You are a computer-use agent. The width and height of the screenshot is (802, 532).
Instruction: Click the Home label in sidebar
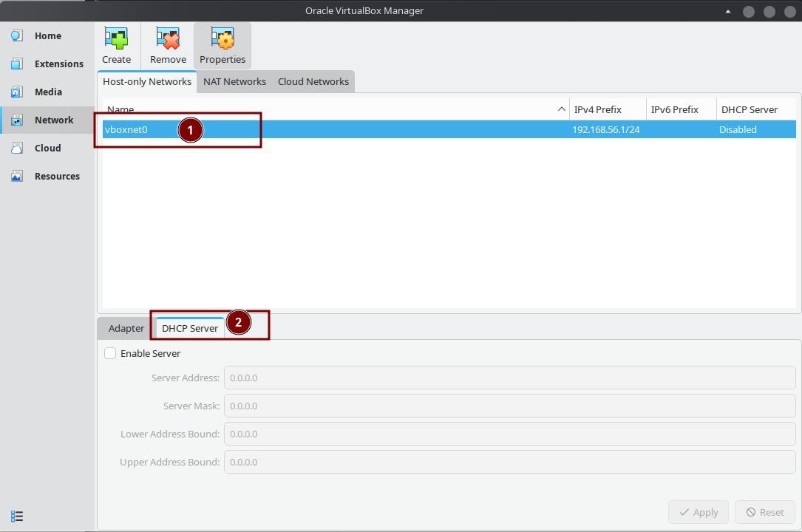(x=48, y=35)
